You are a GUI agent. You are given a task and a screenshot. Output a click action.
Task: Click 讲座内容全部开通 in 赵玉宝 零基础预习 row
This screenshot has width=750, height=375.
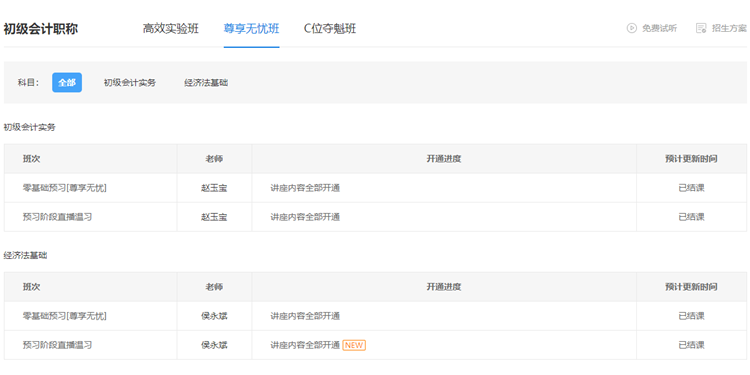(305, 188)
